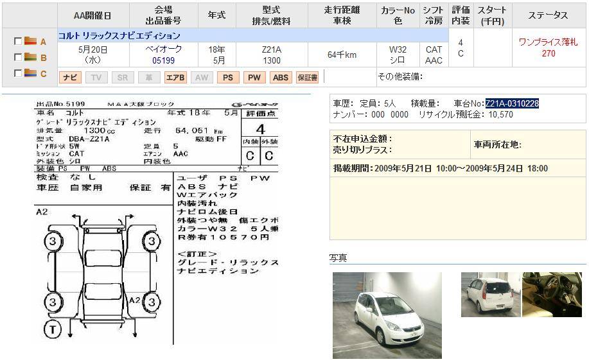Click the AA開催日 column header
This screenshot has width=589, height=364.
coord(92,15)
